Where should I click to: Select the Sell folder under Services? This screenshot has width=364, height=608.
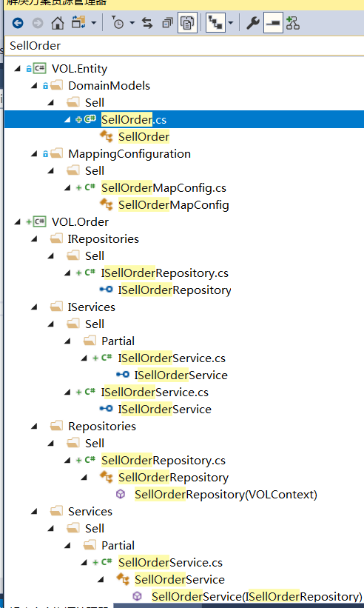click(95, 529)
